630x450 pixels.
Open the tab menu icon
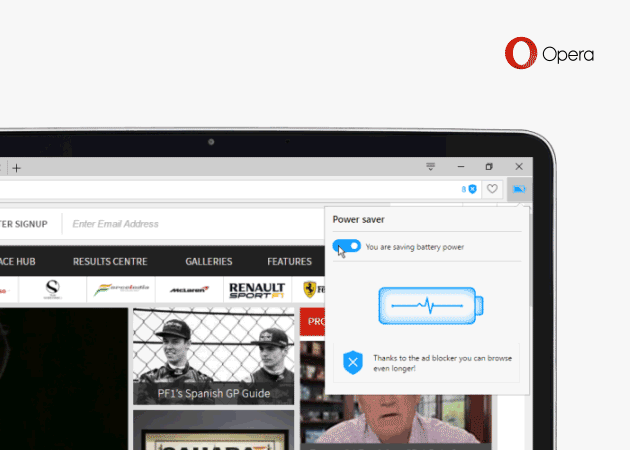[430, 166]
